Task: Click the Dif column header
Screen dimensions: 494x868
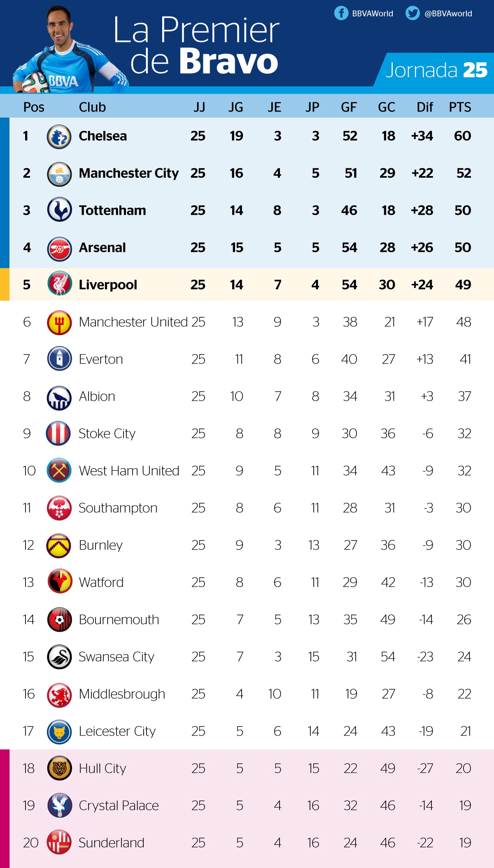Action: tap(424, 107)
